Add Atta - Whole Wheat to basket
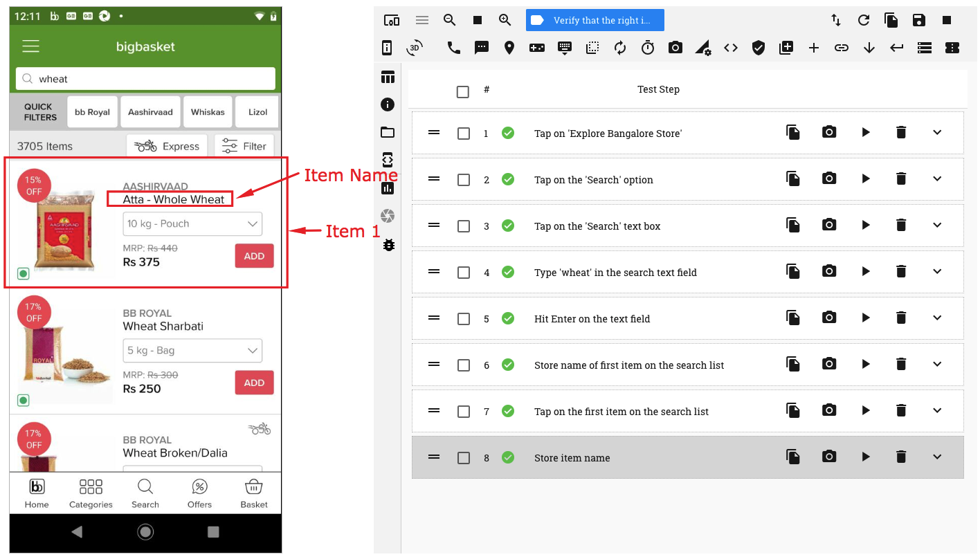This screenshot has height=559, width=980. [254, 256]
